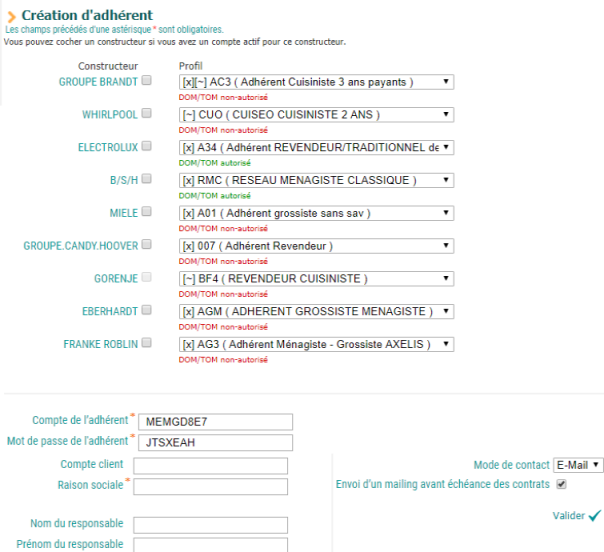604x552 pixels.
Task: Click the WHIRLPOOL constructor label
Action: (110, 115)
